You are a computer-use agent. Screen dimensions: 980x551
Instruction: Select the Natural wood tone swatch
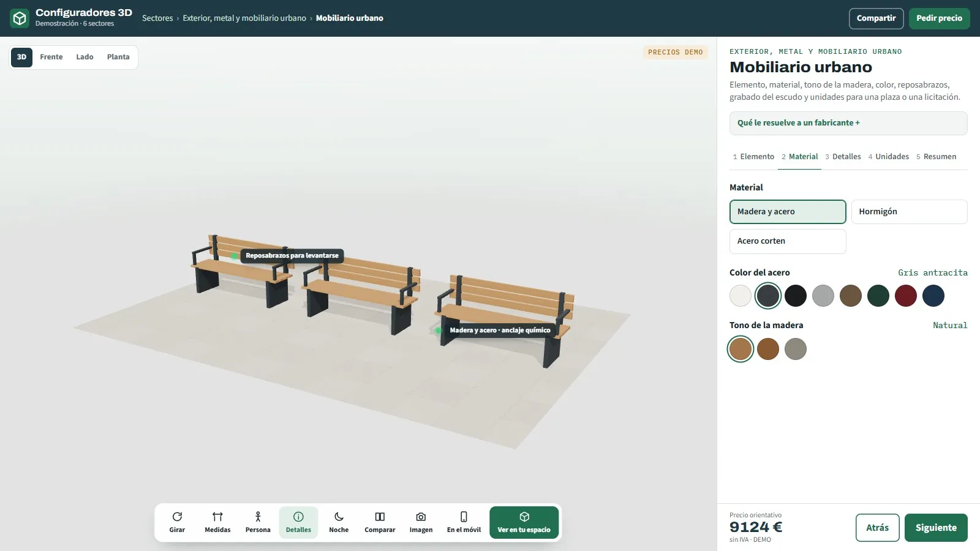click(x=741, y=349)
